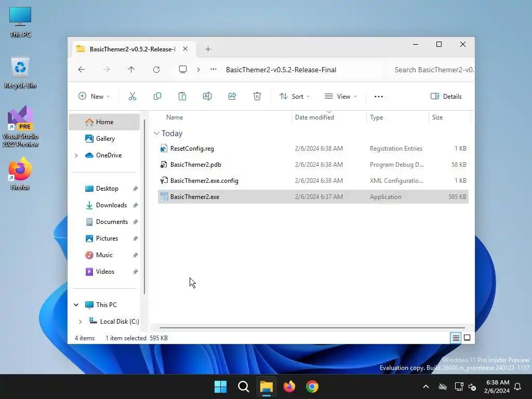Open the Sort dropdown menu
This screenshot has height=399, width=532.
point(294,96)
